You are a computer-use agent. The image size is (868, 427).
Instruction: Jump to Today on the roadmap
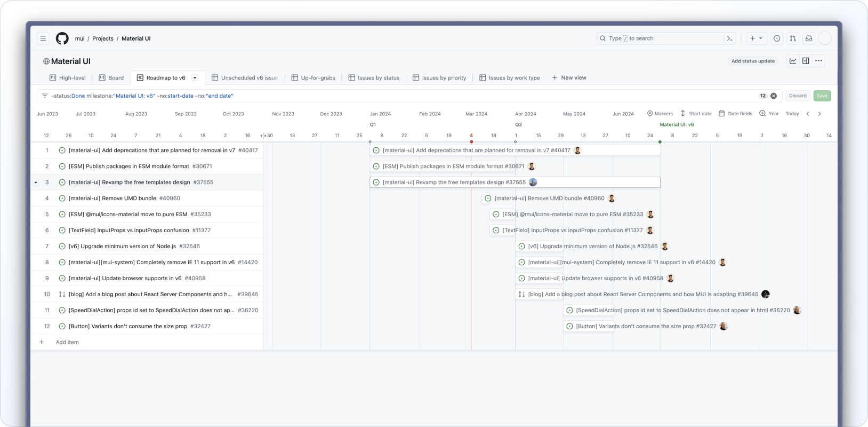click(792, 114)
